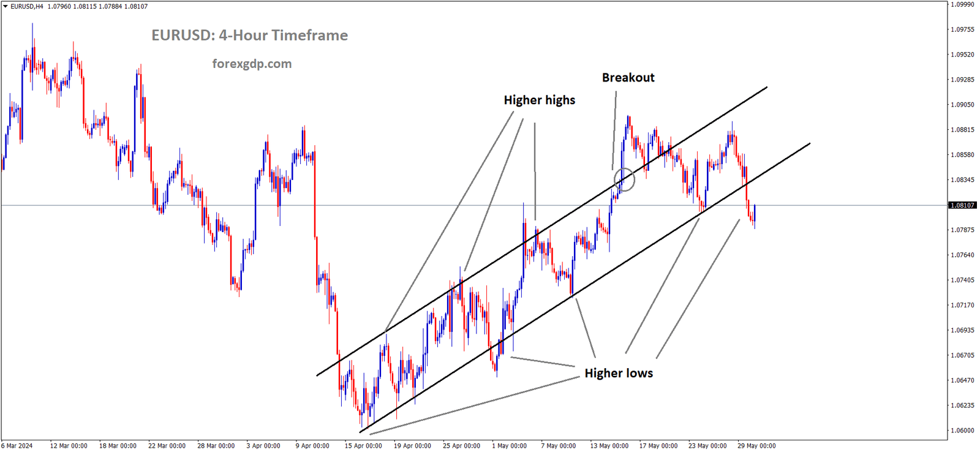Select the Higher highs annotation label
The width and height of the screenshot is (980, 452).
point(540,100)
